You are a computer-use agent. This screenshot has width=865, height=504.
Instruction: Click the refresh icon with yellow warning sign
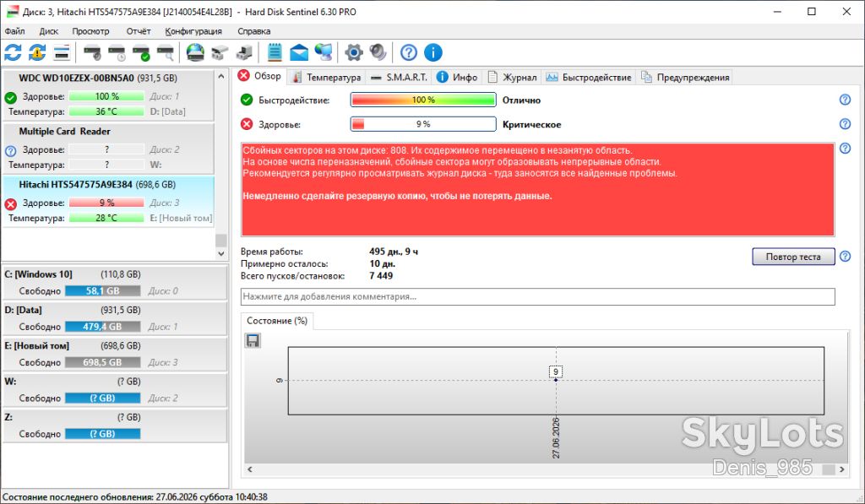[x=37, y=53]
